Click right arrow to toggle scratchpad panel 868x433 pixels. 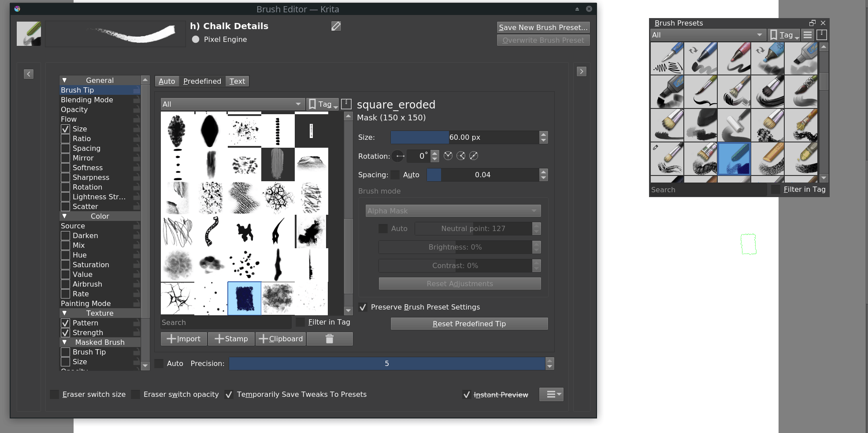pos(581,71)
